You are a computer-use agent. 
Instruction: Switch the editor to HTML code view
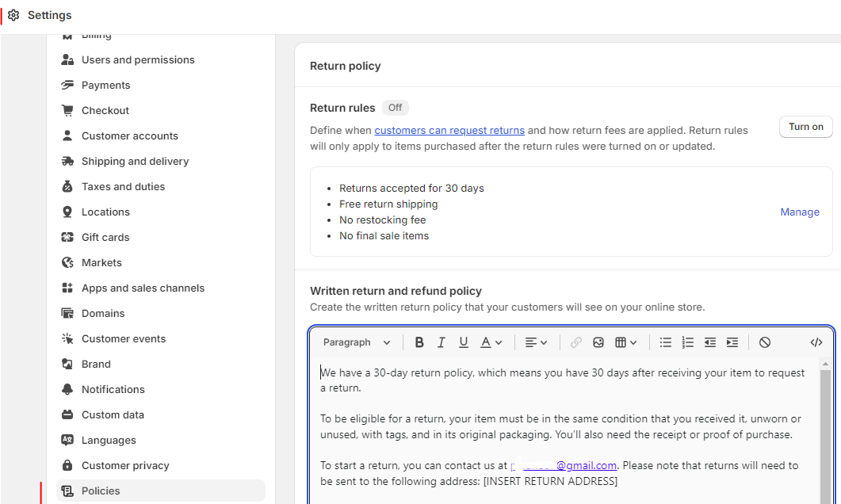tap(816, 342)
